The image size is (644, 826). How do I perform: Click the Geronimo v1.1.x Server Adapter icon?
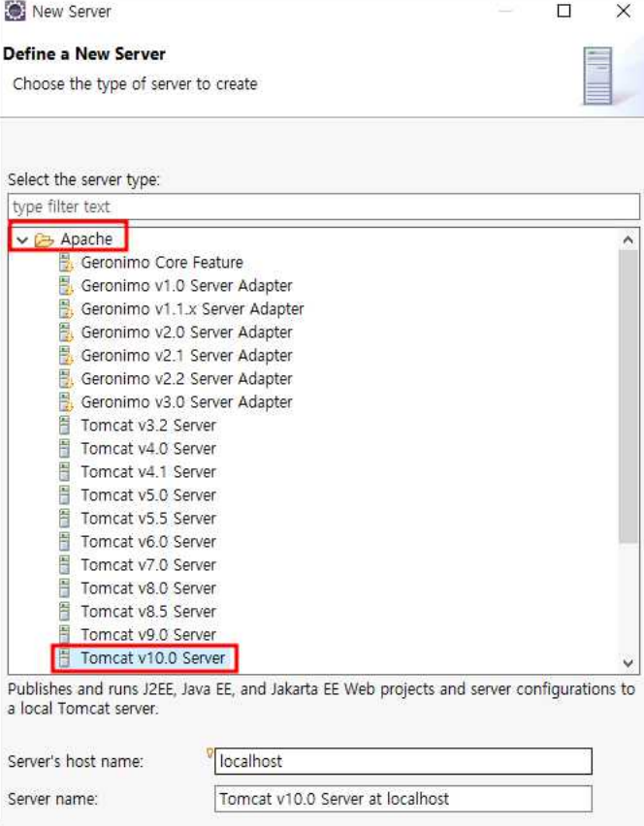65,308
